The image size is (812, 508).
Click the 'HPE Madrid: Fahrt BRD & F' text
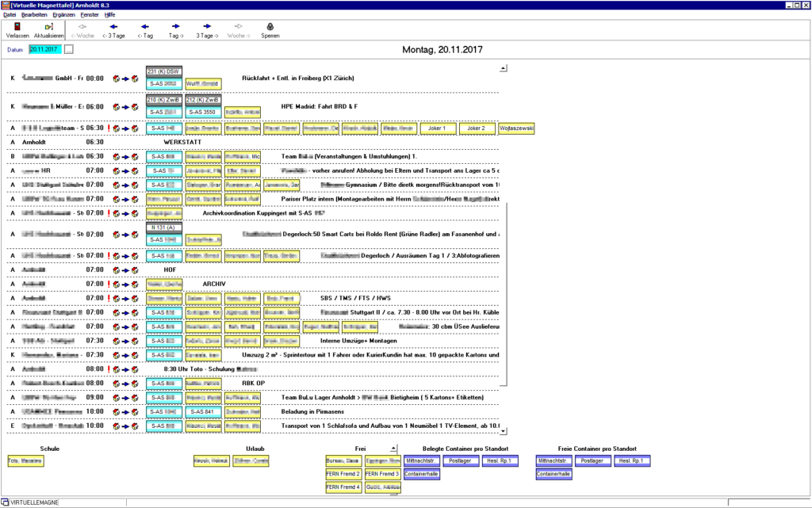tap(319, 107)
